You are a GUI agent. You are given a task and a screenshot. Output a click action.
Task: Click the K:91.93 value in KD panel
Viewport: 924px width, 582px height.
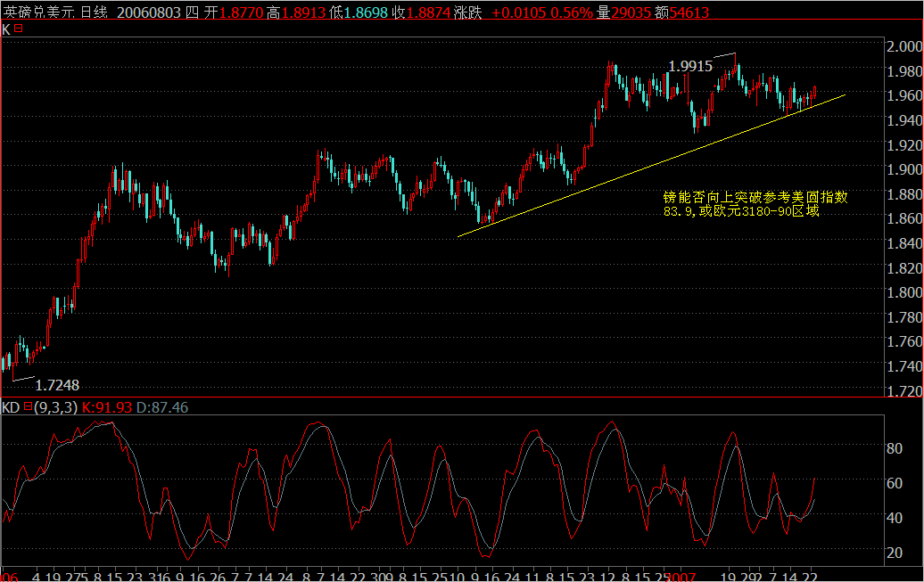(107, 410)
